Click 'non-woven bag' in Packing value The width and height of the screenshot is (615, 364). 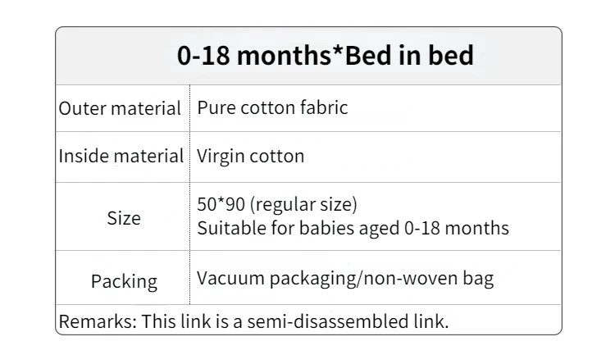click(429, 278)
